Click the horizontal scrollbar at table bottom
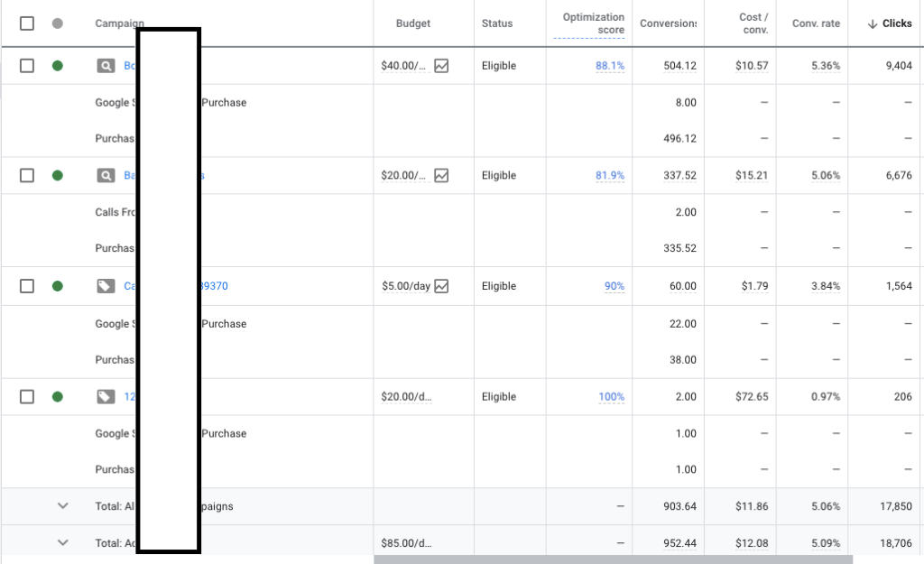Viewport: 924px width, 564px height. [x=612, y=559]
